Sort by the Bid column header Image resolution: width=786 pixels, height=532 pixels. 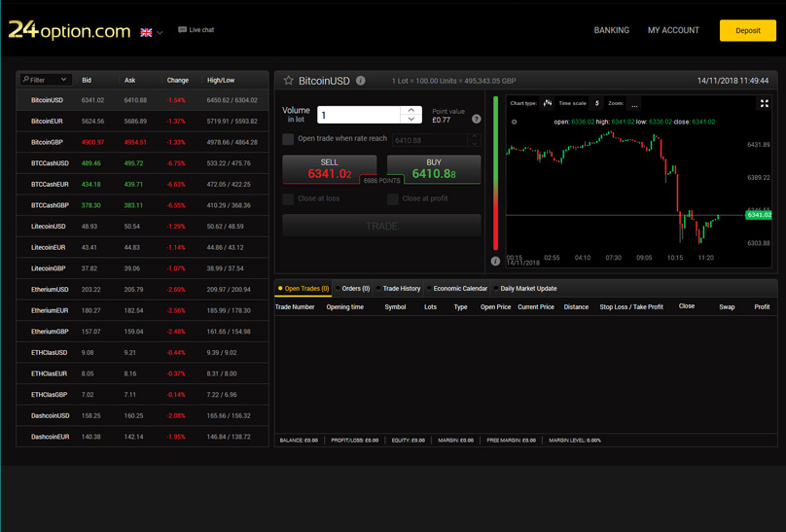click(87, 80)
